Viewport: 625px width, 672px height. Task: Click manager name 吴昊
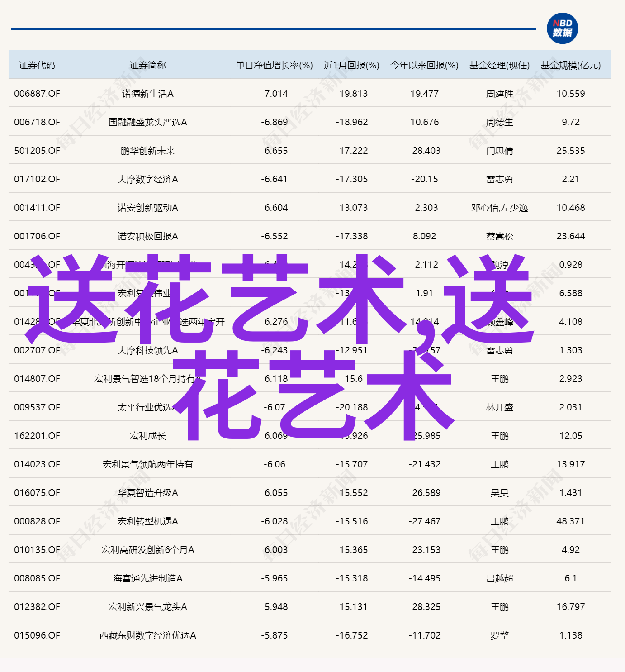pos(500,493)
